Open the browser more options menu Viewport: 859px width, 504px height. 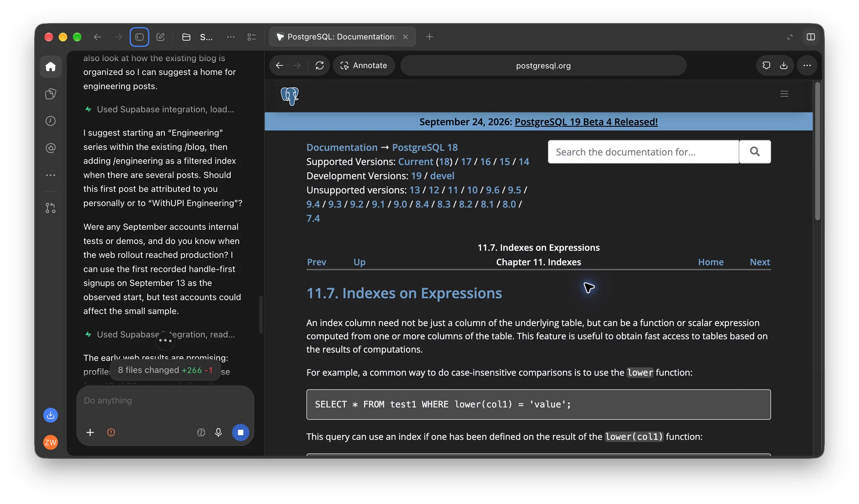(807, 65)
